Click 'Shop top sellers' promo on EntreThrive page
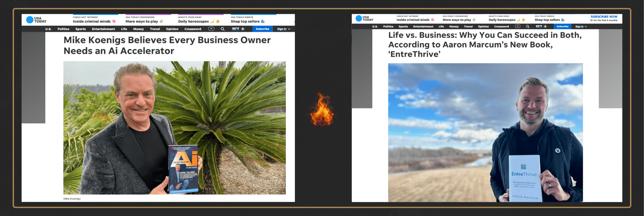The height and width of the screenshot is (216, 644). tap(550, 18)
